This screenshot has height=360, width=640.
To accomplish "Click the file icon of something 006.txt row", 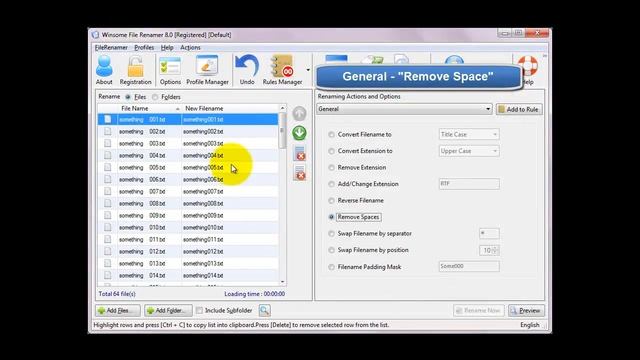I will [107, 179].
